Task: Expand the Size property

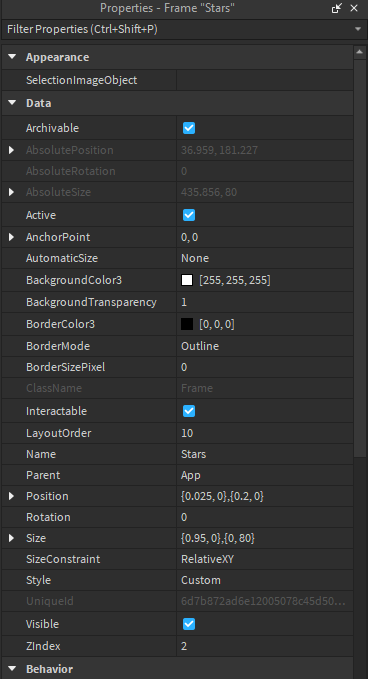Action: (12, 538)
